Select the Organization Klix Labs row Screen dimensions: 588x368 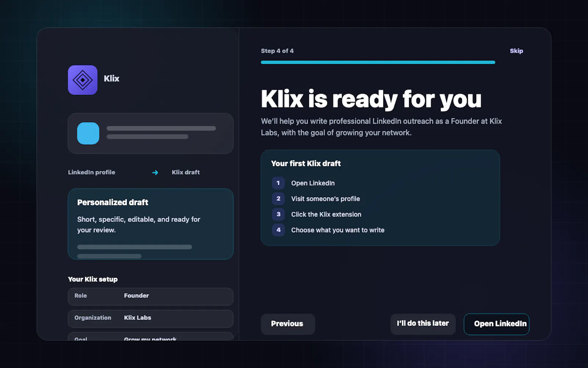tap(151, 318)
